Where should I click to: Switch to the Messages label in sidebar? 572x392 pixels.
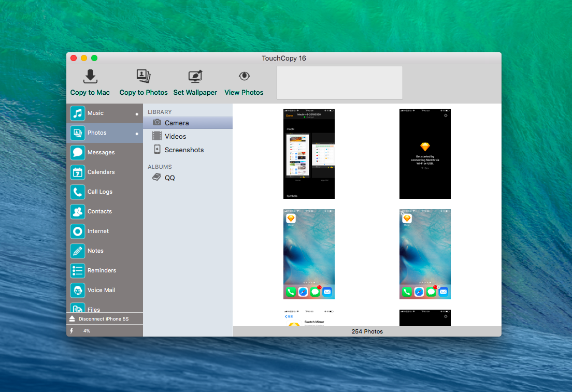click(x=101, y=152)
